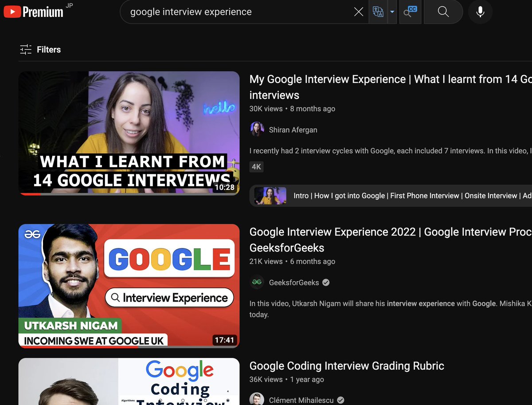Viewport: 532px width, 405px height.
Task: Click the 4K badge
Action: 256,167
